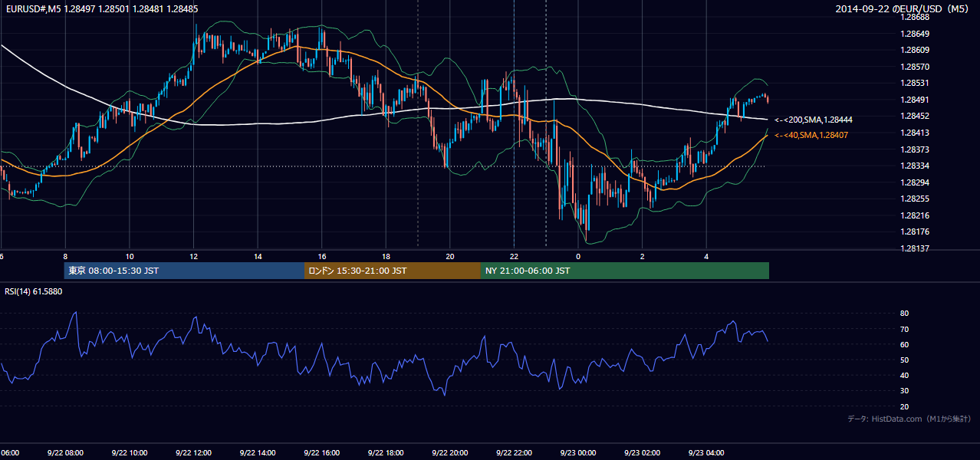Click the 9/23 00:00 bottom time label
The height and width of the screenshot is (460, 980).
(578, 453)
